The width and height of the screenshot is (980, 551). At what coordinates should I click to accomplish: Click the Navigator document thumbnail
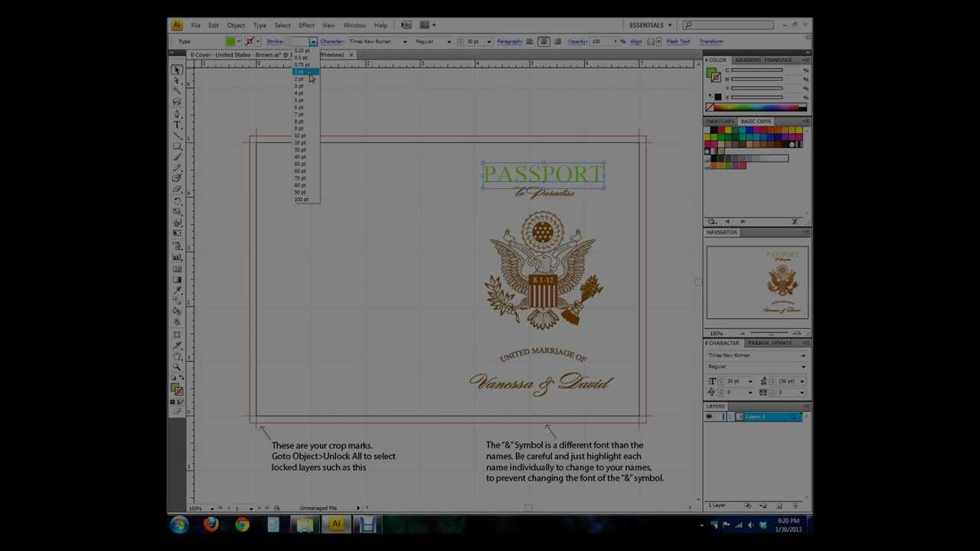pyautogui.click(x=757, y=282)
